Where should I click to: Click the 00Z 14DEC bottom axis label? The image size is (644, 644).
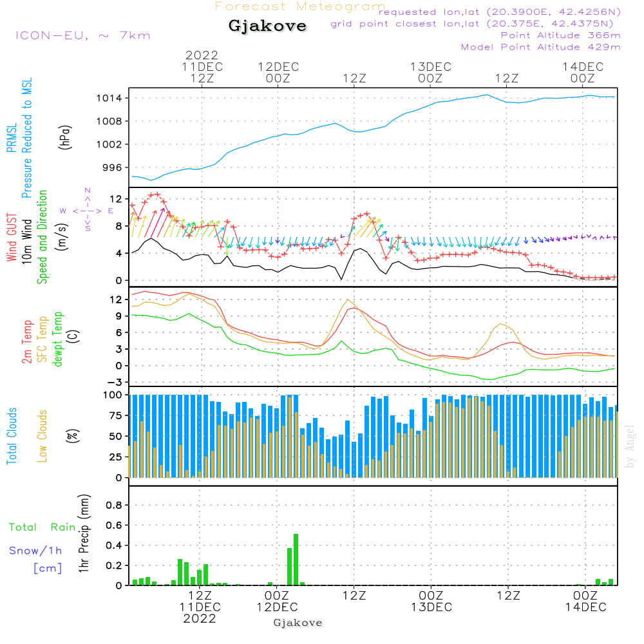[585, 601]
